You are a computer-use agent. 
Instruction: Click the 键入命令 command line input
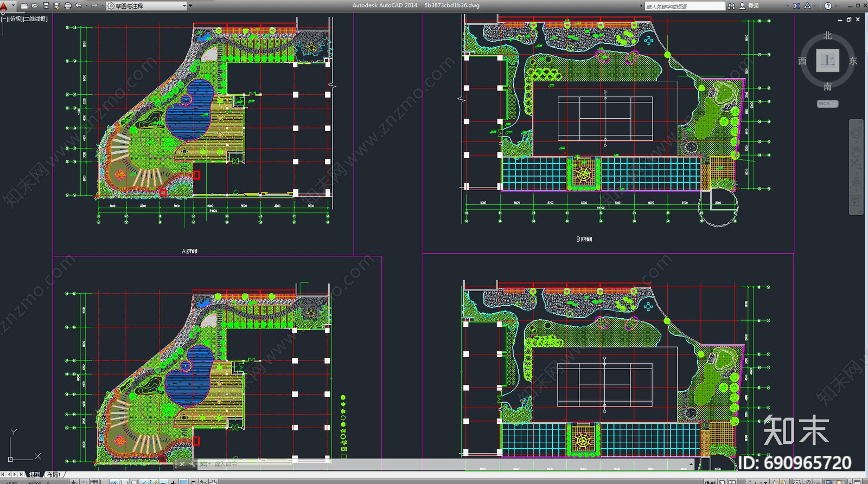pyautogui.click(x=445, y=464)
